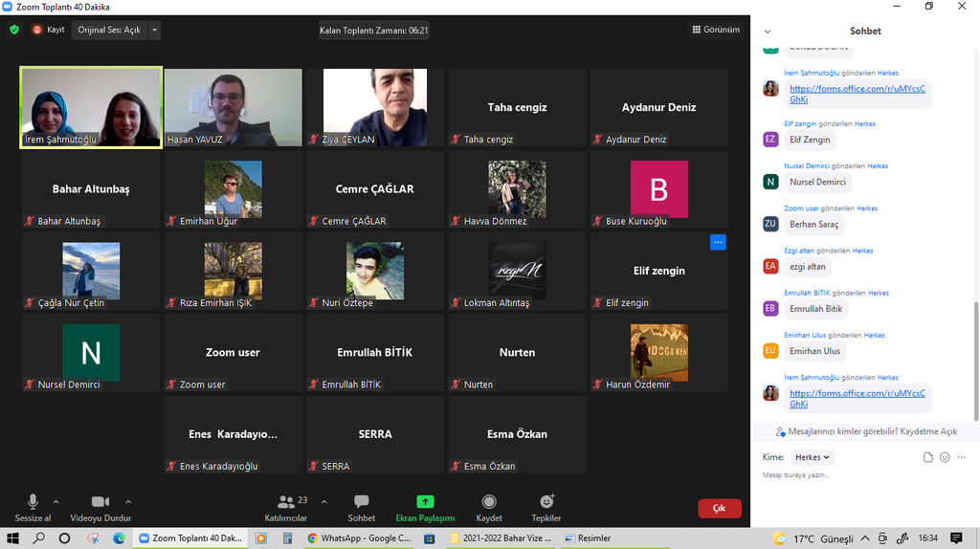Open the Tepkiler reactions menu
Screen dimensions: 980x549
point(546,502)
